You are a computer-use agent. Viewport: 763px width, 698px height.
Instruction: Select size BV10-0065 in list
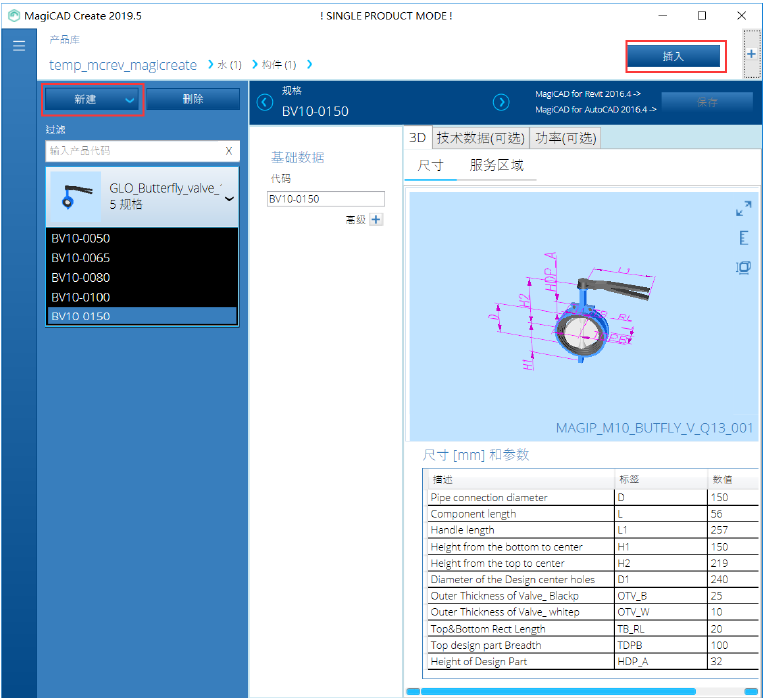pyautogui.click(x=142, y=258)
